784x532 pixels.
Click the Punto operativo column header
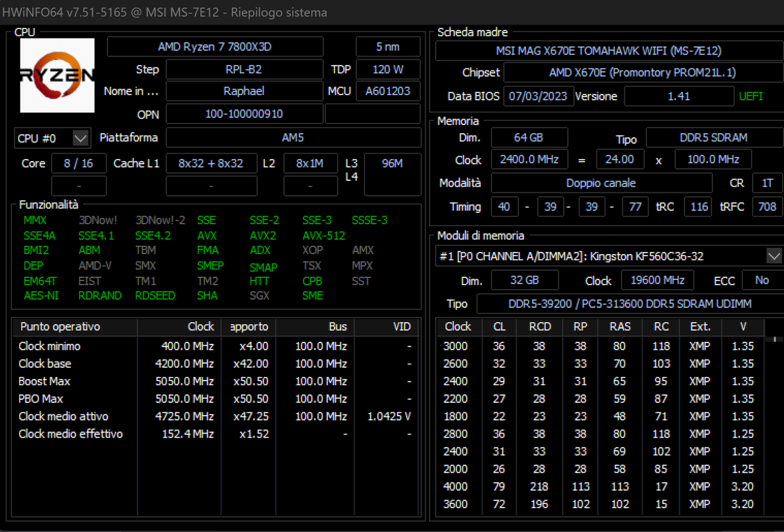[74, 327]
